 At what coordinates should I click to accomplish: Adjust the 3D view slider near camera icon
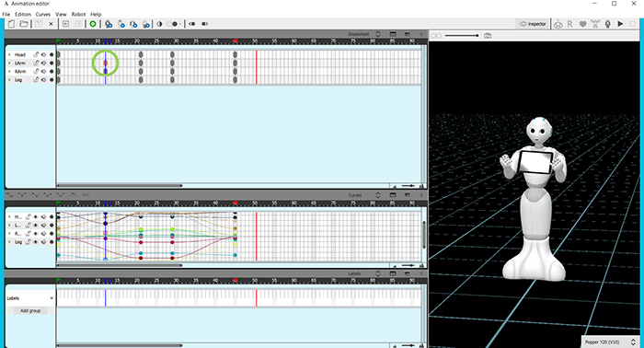click(x=462, y=36)
